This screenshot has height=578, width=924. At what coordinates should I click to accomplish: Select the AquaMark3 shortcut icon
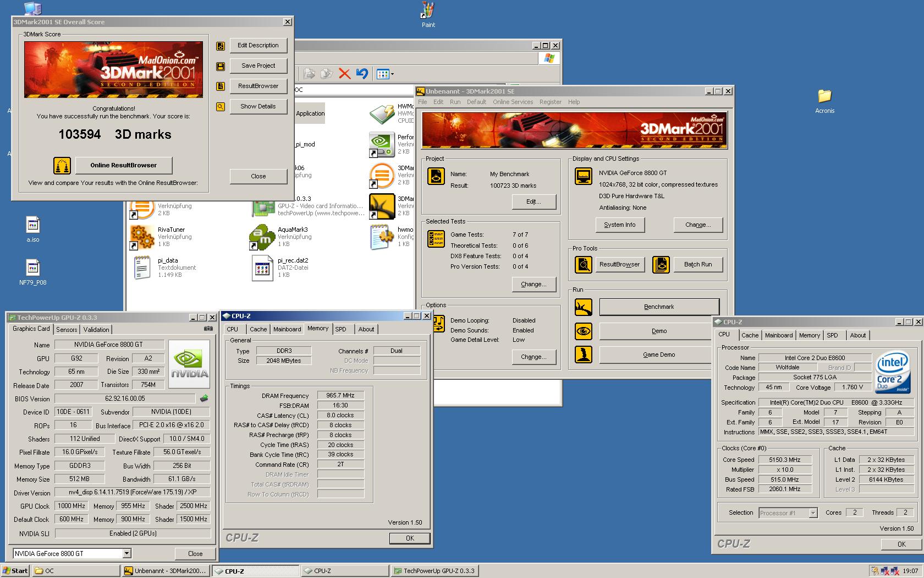tap(262, 237)
